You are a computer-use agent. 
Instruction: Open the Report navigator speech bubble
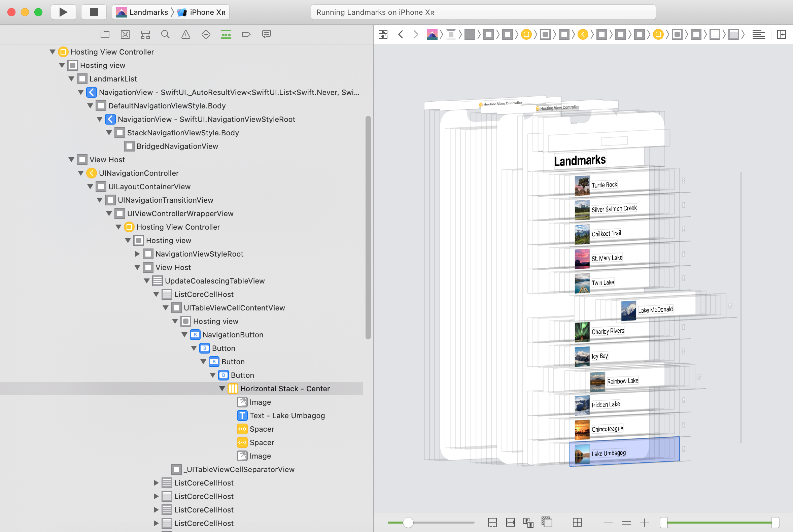pyautogui.click(x=267, y=34)
